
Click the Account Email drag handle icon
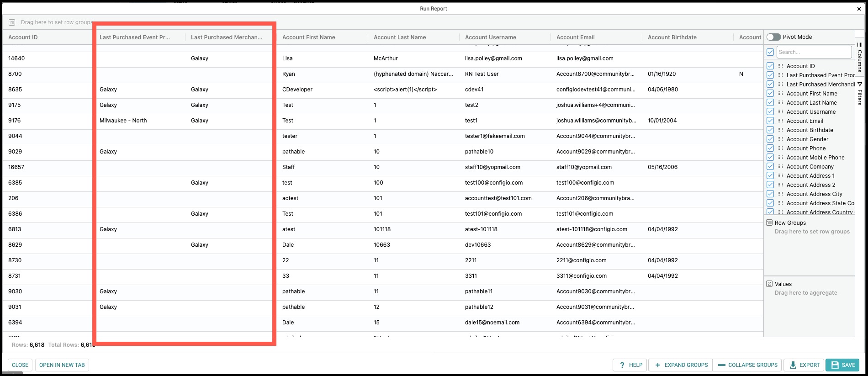780,121
